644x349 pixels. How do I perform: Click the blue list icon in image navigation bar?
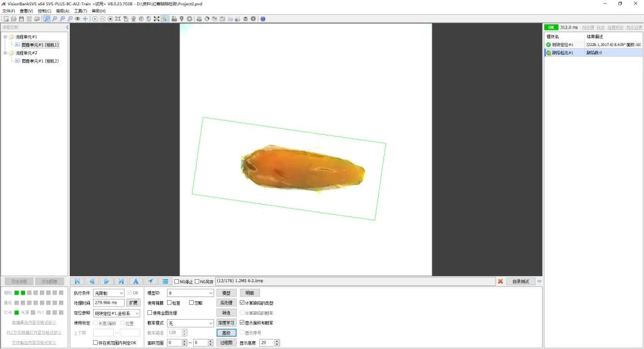165,282
